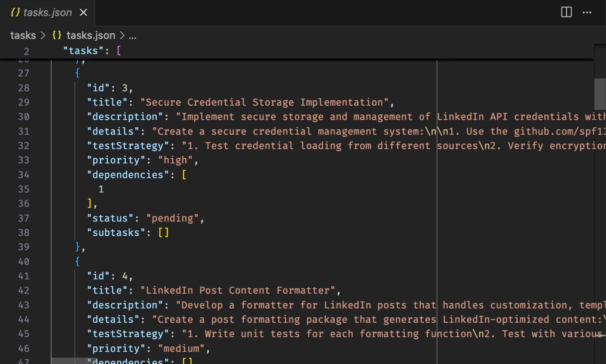
Task: Click the closing brace on line 39
Action: coord(77,247)
